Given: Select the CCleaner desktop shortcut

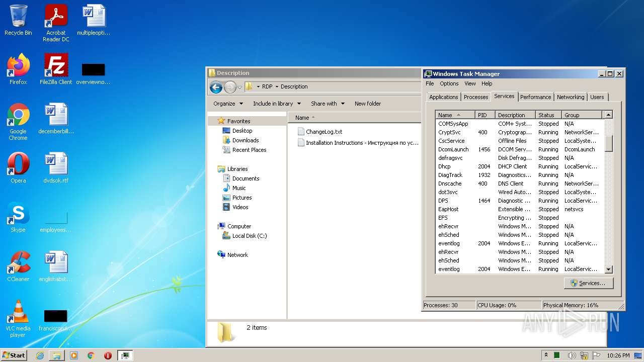Looking at the screenshot, I should click(x=18, y=266).
